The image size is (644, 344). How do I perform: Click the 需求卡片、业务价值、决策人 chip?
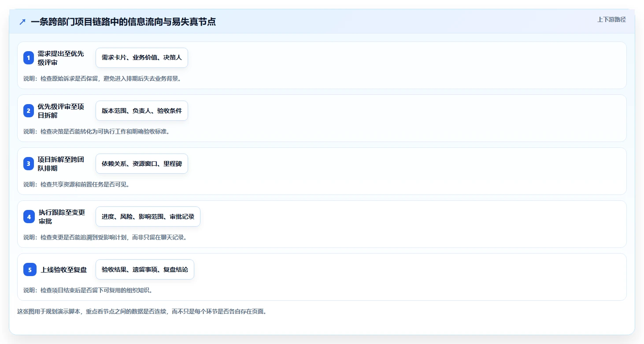coord(142,58)
